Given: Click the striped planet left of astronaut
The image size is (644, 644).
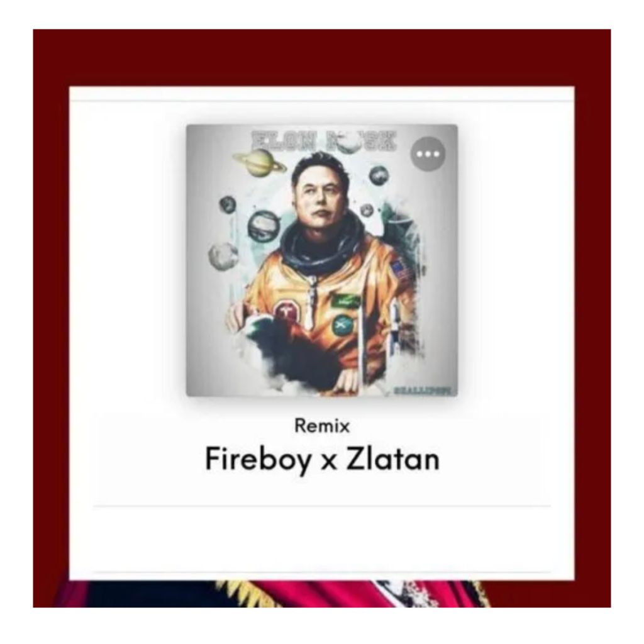Looking at the screenshot, I should [264, 226].
